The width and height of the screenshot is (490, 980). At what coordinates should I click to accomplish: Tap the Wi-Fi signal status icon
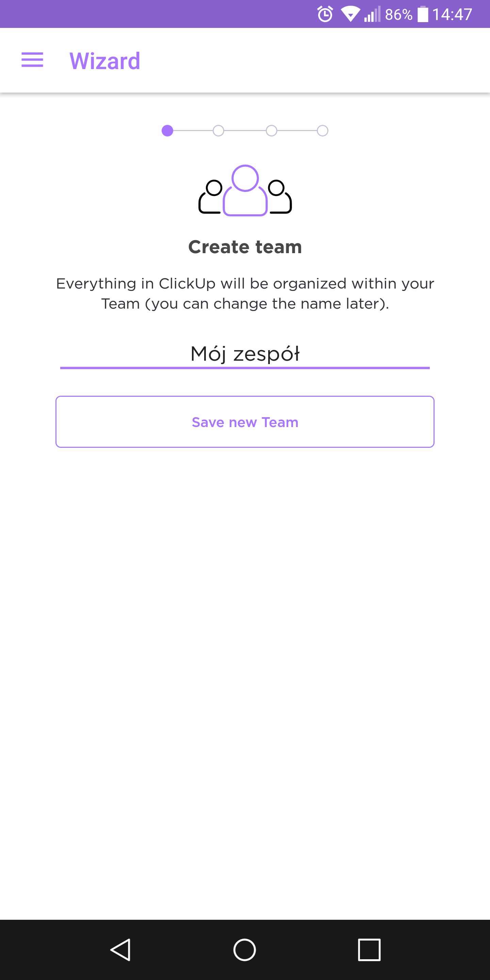coord(350,14)
